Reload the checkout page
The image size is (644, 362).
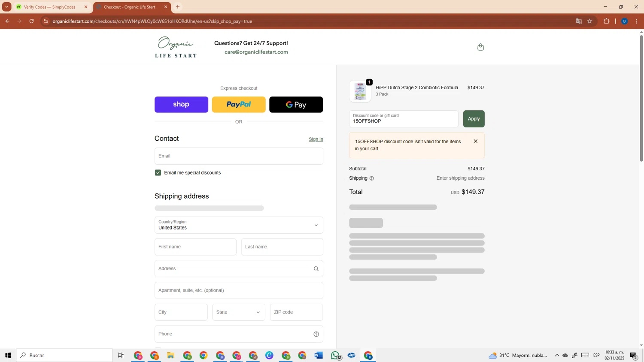click(31, 21)
